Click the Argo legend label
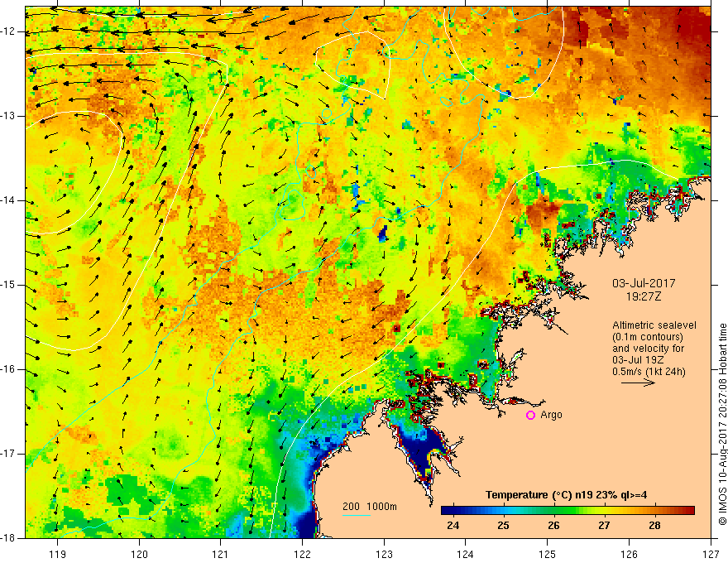This screenshot has height=563, width=728. pos(551,415)
